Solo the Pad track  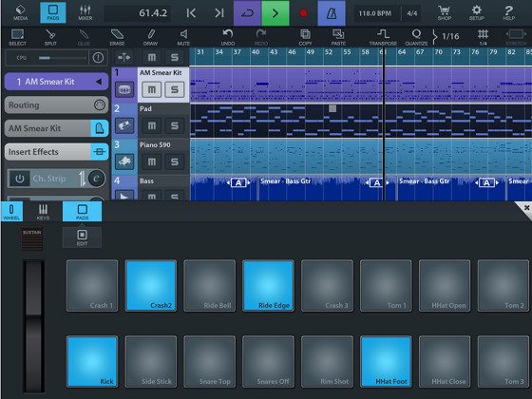[x=175, y=125]
